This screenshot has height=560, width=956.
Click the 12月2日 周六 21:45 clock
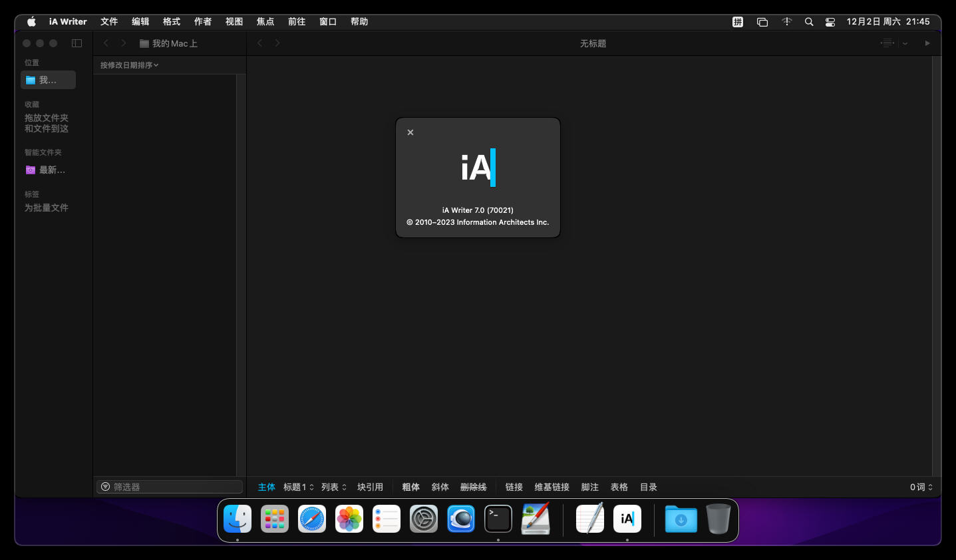click(x=888, y=21)
